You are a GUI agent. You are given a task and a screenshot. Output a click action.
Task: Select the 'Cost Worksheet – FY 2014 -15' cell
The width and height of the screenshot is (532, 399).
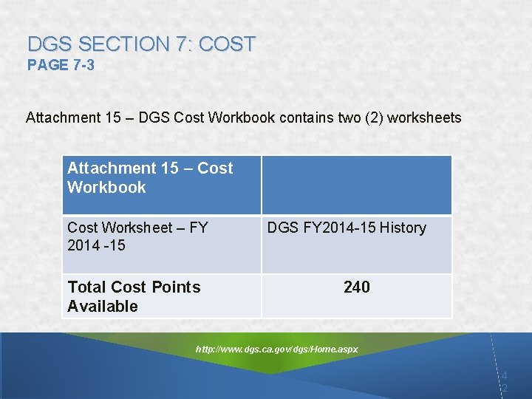[162, 245]
